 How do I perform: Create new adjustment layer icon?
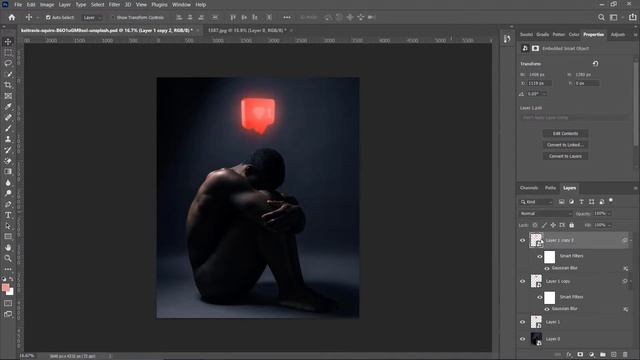pos(591,355)
